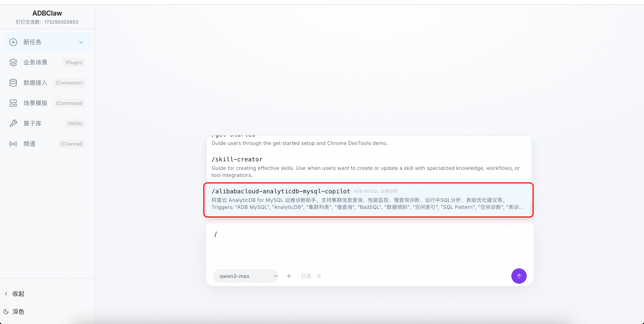
Task: Click the (Plugin) tag label
Action: pyautogui.click(x=74, y=62)
